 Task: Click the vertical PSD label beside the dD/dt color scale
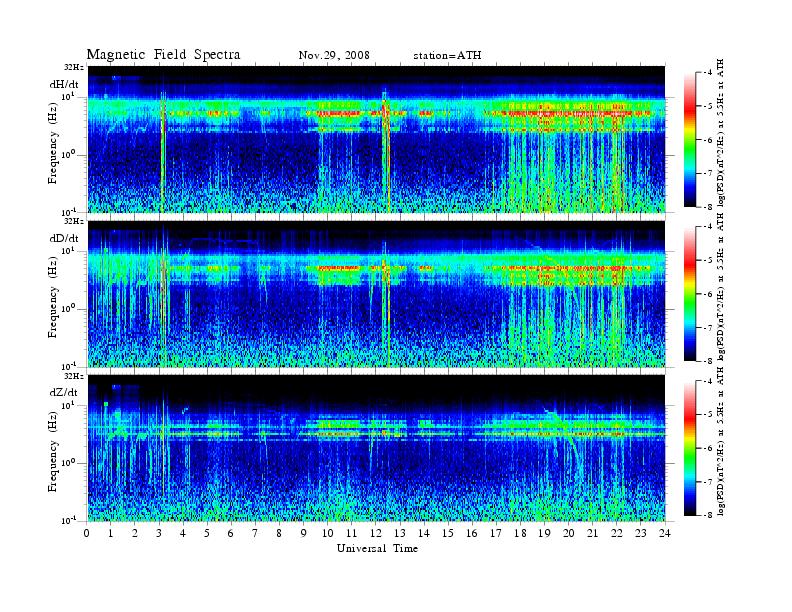click(x=721, y=286)
